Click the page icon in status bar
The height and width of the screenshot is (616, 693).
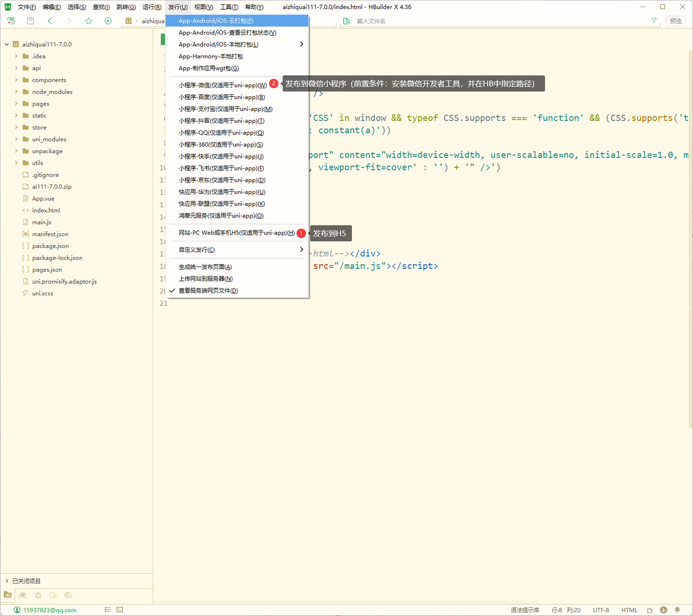[650, 610]
